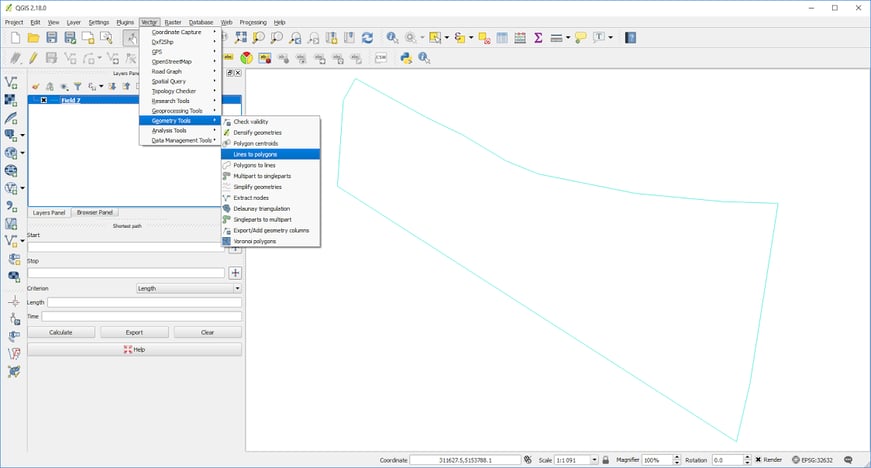Screen dimensions: 871x468
Task: Choose Voronoi polygons from the submenu
Action: click(x=255, y=241)
